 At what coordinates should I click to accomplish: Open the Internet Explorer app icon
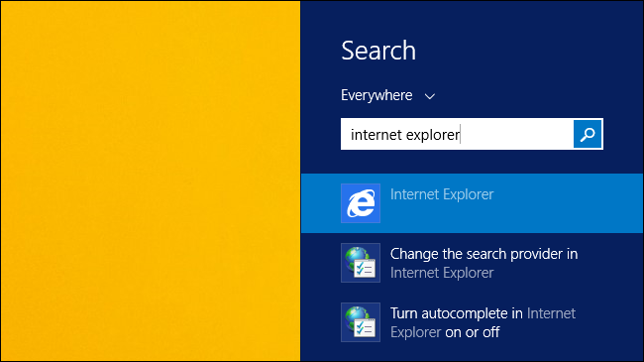[361, 203]
